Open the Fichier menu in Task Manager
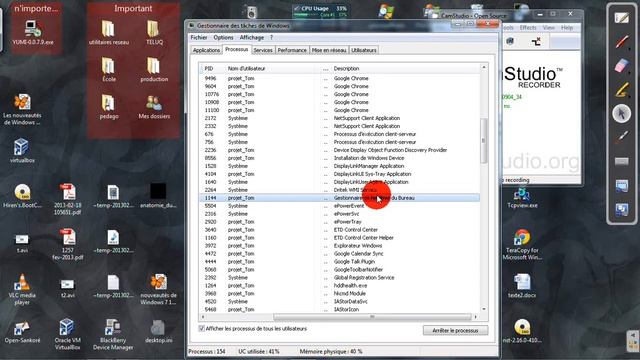This screenshot has height=360, width=640. 199,38
